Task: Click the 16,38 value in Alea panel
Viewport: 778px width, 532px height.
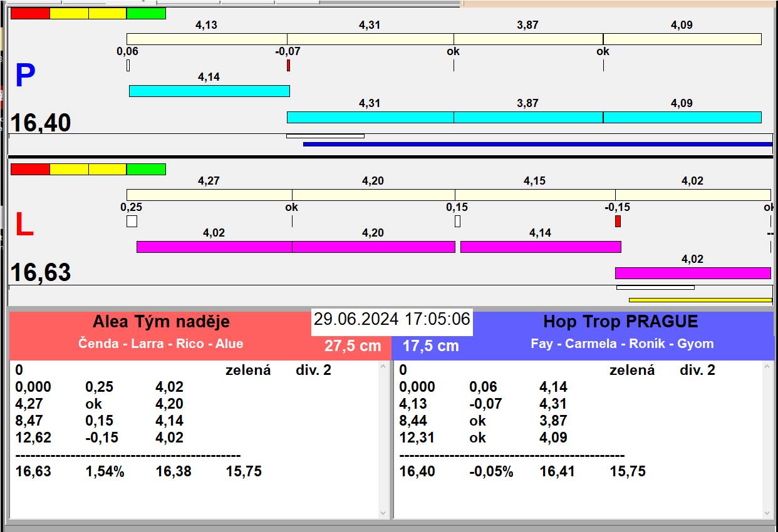Action: [174, 471]
